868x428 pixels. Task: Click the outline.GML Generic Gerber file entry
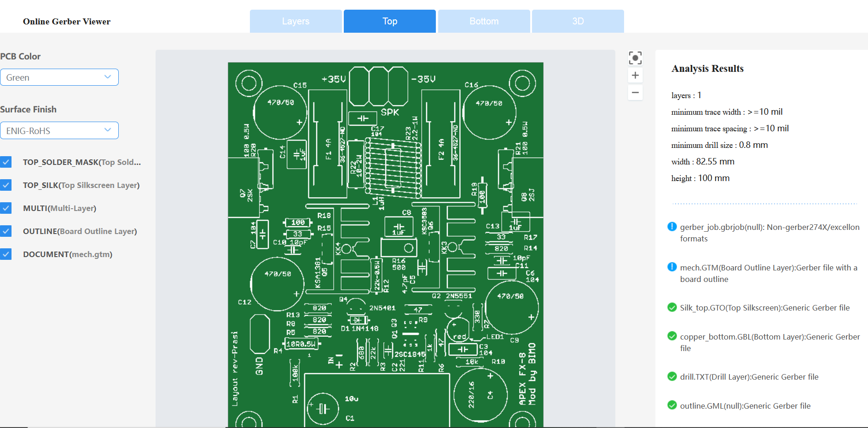coord(746,406)
